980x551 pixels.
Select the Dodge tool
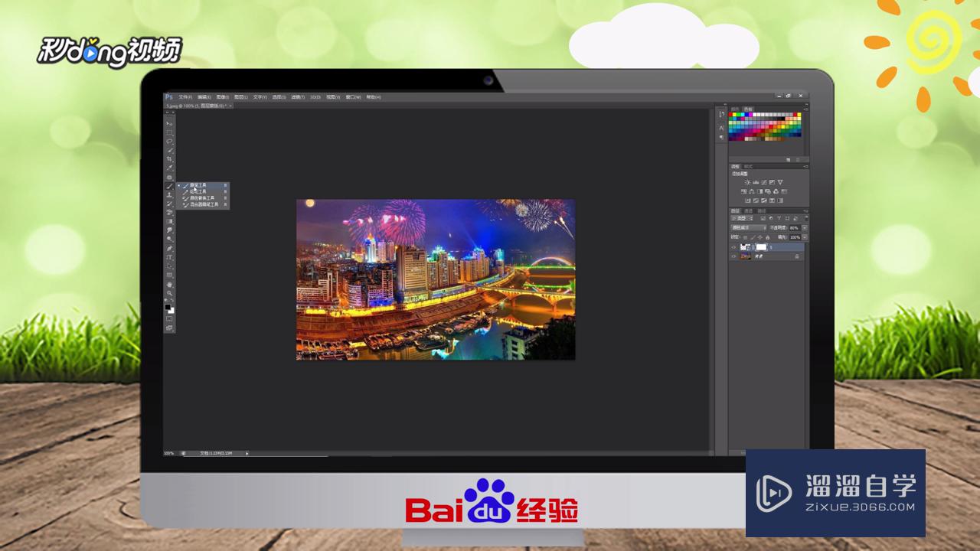[169, 239]
